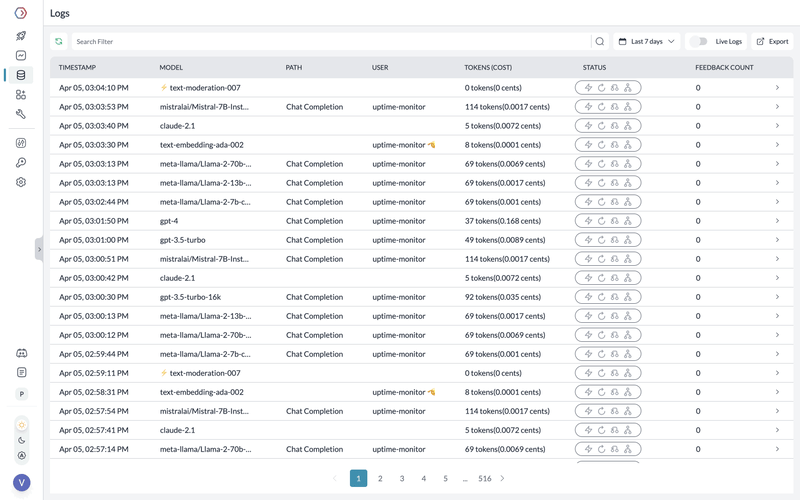Jump to last page 516
The image size is (800, 500).
(485, 478)
